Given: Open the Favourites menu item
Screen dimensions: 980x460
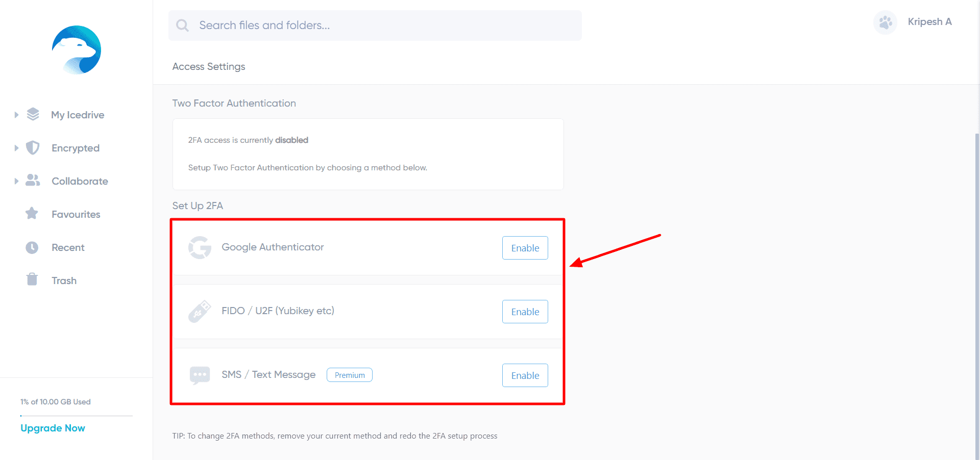Looking at the screenshot, I should (x=76, y=214).
